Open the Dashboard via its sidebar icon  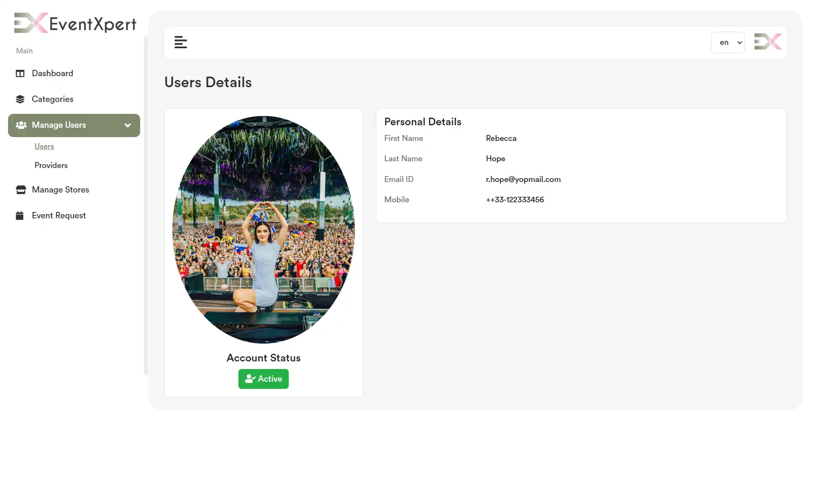coord(20,73)
